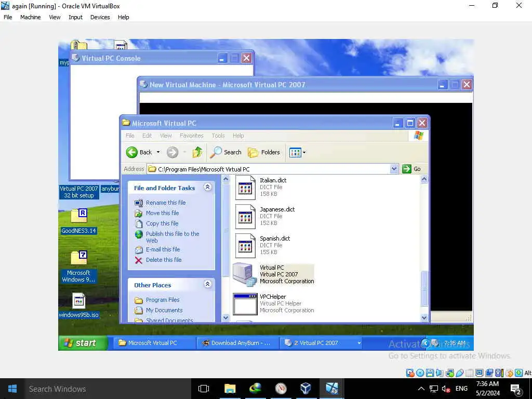Open the Explorer File menu
532x399 pixels.
(130, 136)
